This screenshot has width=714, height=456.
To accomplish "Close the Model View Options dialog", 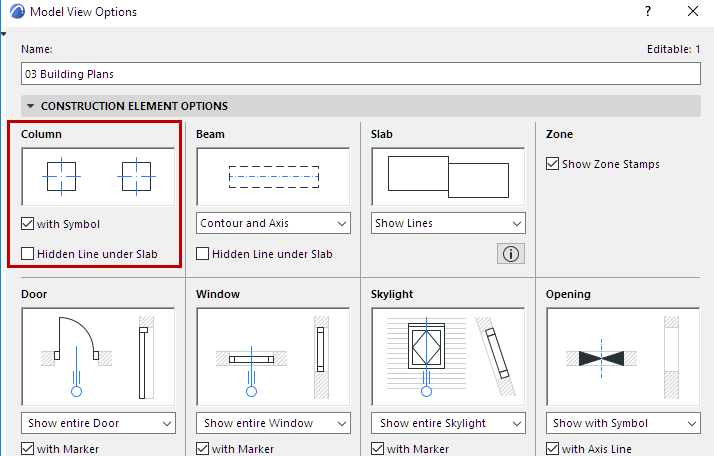I will tap(693, 12).
